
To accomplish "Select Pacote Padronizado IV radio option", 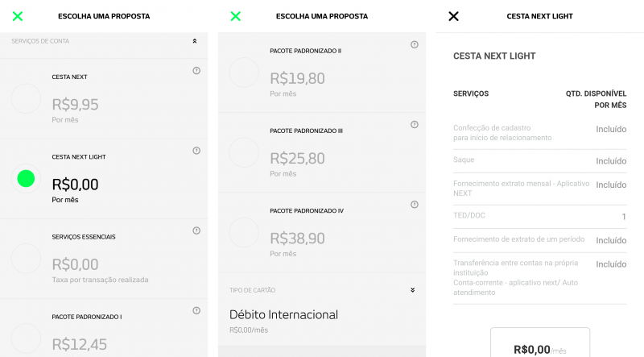I will pos(244,232).
